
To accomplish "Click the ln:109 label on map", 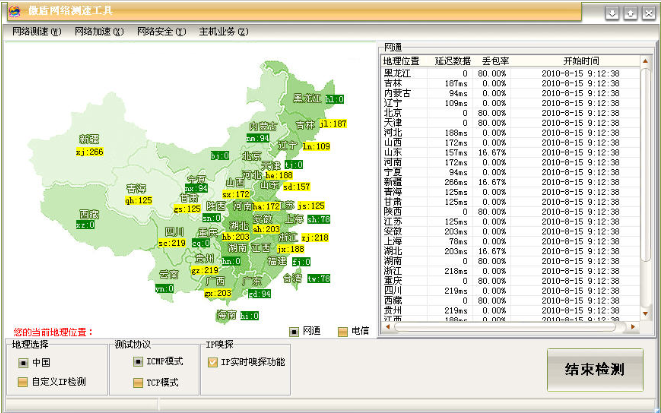I will tap(316, 147).
